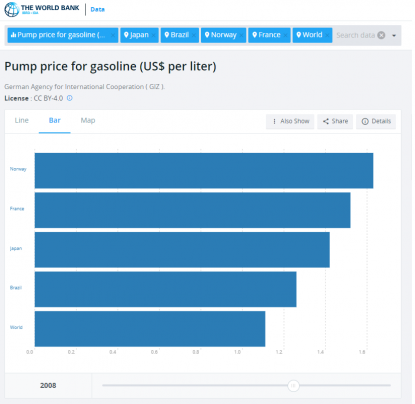
Task: Select the Bar chart tab
Action: (x=55, y=120)
